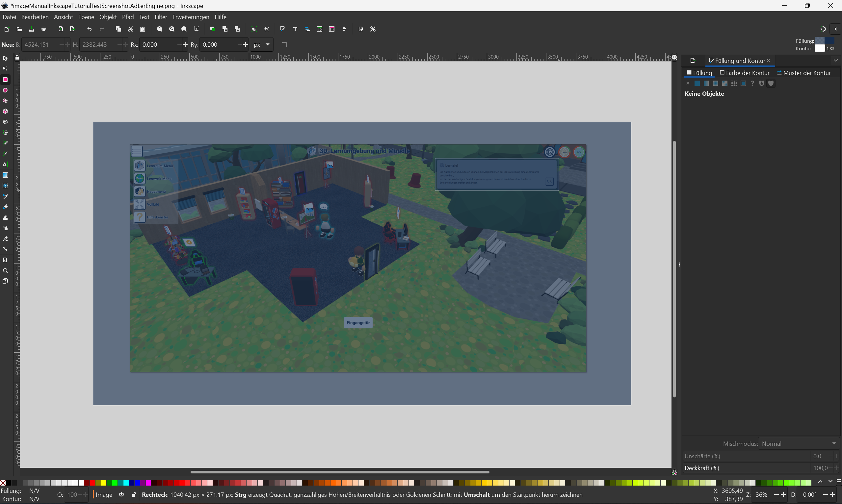This screenshot has height=504, width=842.
Task: Click the Cut scissors toolbar icon
Action: click(130, 29)
